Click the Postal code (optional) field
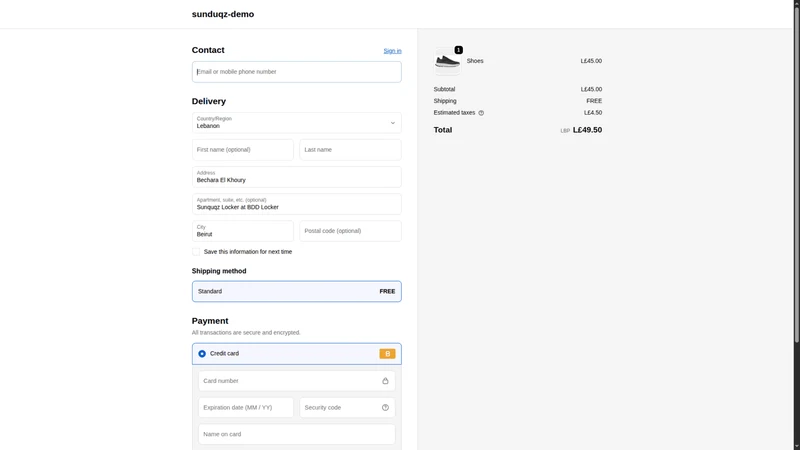800x450 pixels. click(351, 231)
